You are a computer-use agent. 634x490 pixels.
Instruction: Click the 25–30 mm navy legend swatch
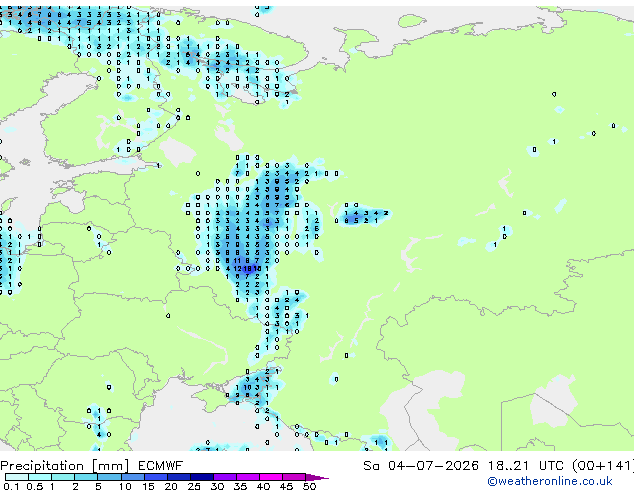click(x=202, y=477)
